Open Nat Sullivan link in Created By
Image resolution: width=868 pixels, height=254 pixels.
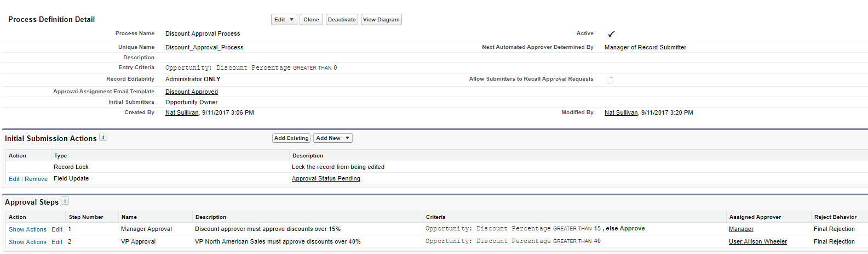(182, 113)
